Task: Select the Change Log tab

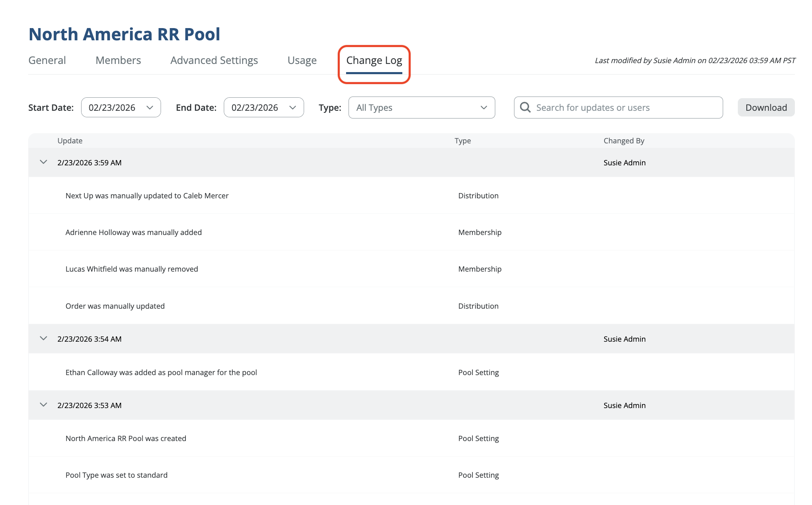Action: pyautogui.click(x=374, y=60)
